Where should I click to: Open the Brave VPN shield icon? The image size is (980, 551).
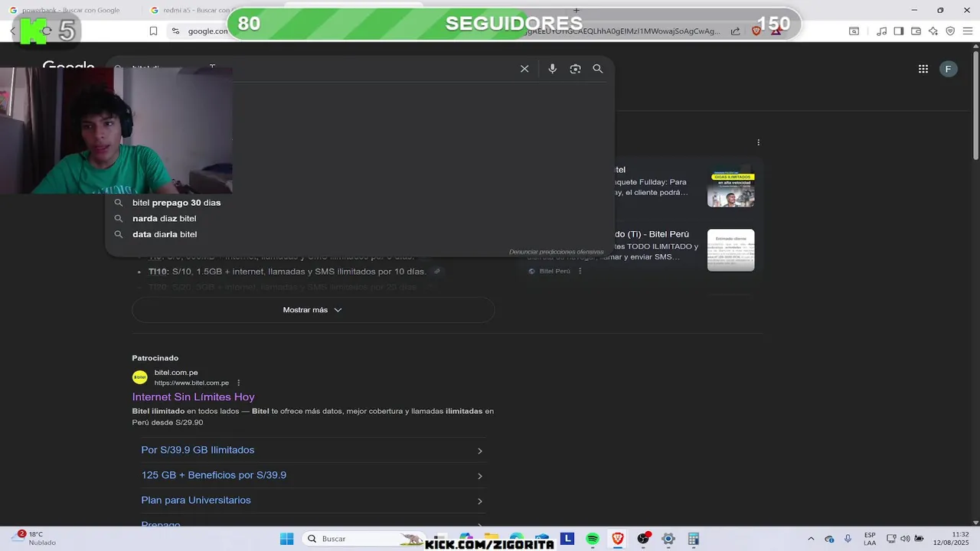950,31
